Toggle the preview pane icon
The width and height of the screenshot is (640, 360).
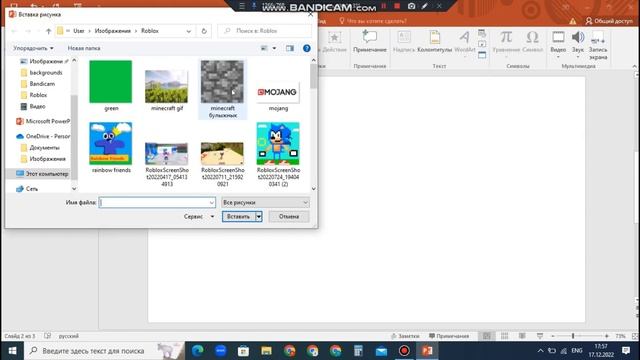(290, 48)
